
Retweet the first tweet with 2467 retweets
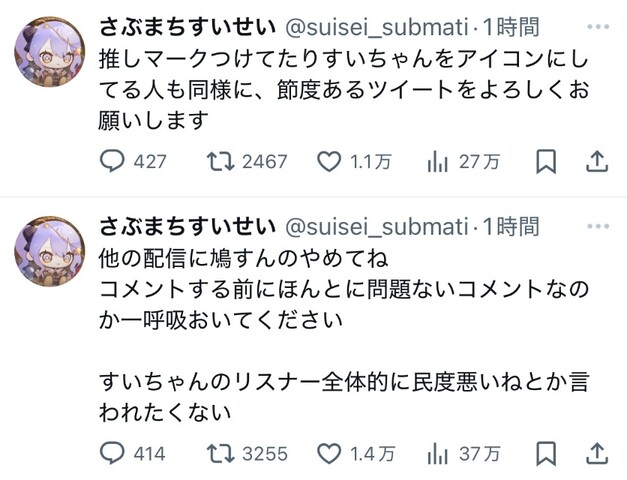click(x=247, y=162)
